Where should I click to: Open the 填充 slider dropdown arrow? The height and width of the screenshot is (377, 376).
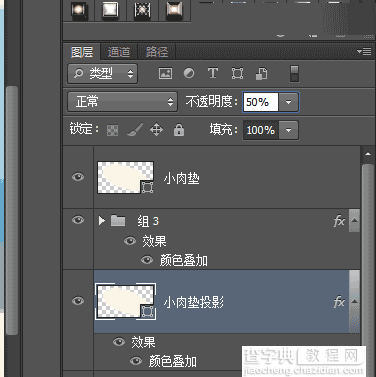pyautogui.click(x=289, y=130)
